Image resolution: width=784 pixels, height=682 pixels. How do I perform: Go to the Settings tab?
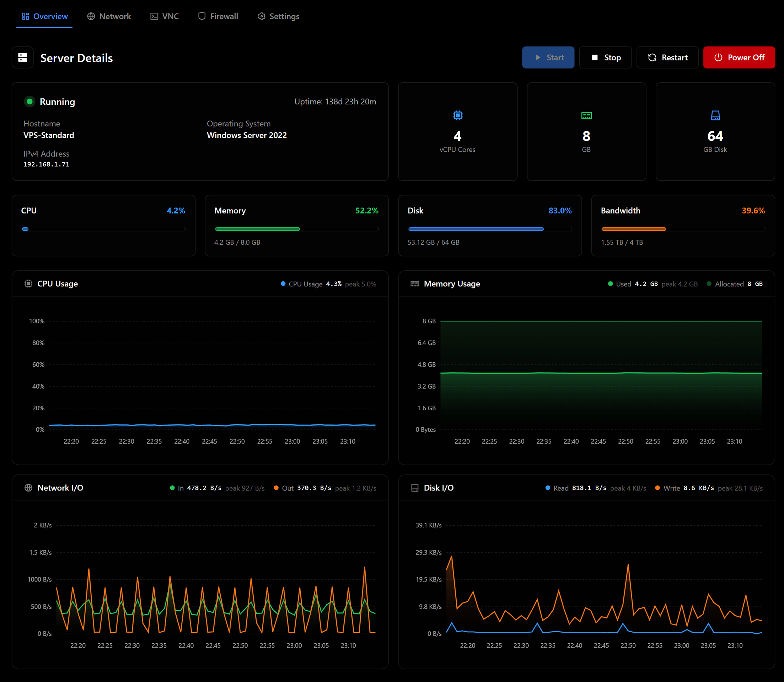[x=279, y=16]
